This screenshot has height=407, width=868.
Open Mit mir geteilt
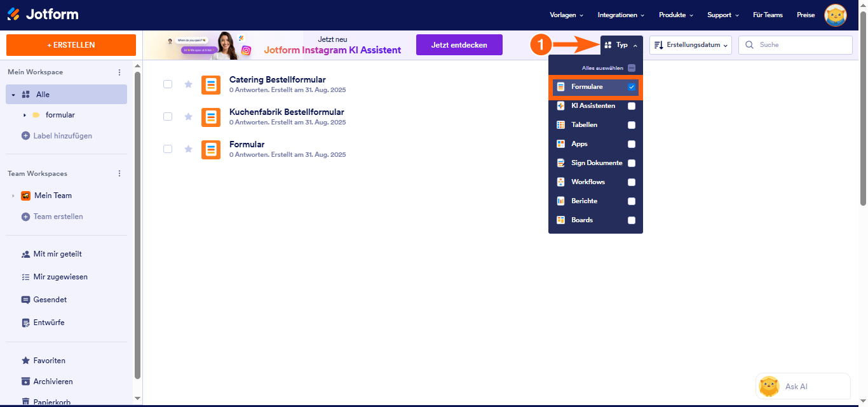point(58,254)
